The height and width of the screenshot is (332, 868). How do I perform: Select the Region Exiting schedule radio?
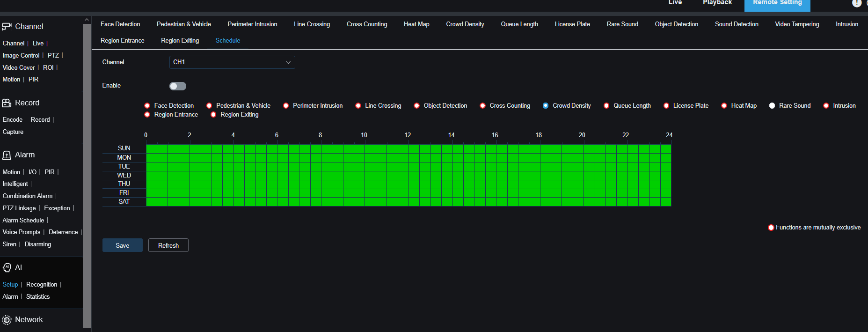click(x=213, y=115)
